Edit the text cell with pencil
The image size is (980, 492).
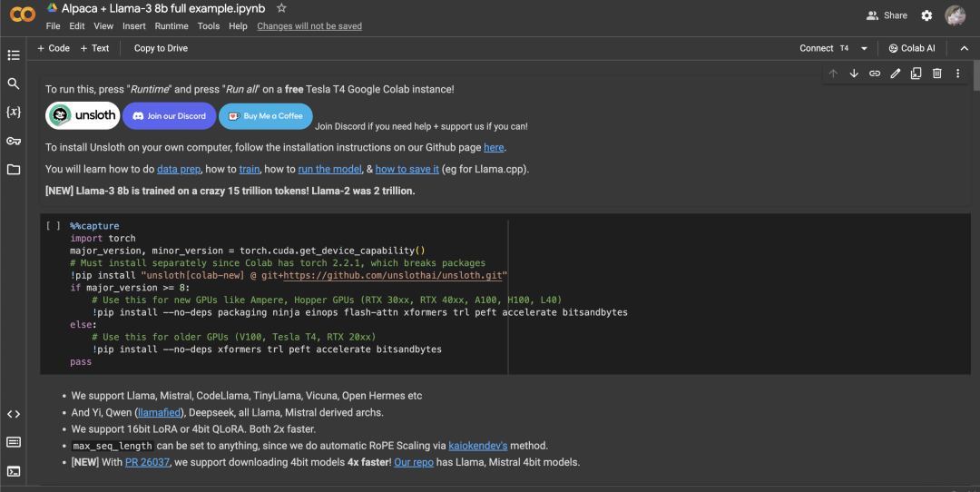[x=895, y=74]
